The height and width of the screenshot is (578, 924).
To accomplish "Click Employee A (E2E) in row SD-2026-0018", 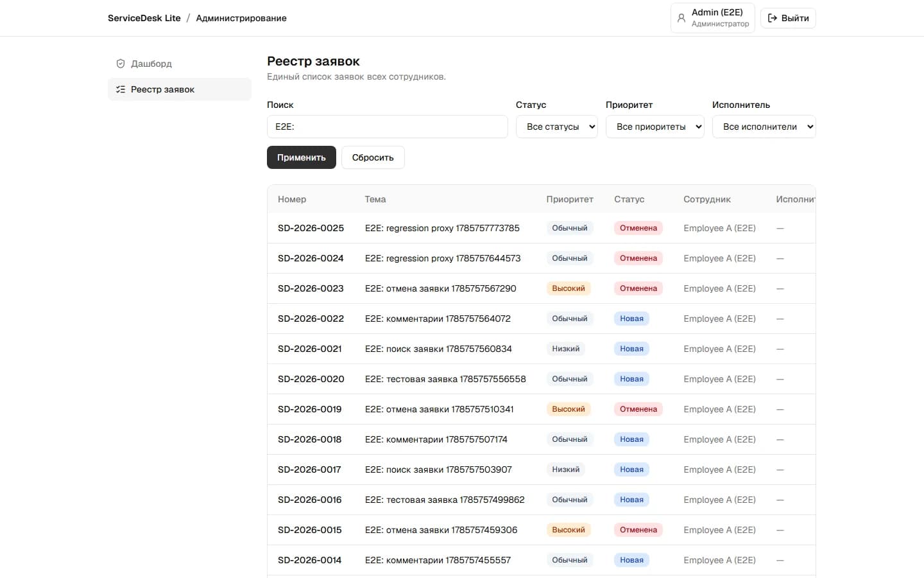I will tap(720, 439).
